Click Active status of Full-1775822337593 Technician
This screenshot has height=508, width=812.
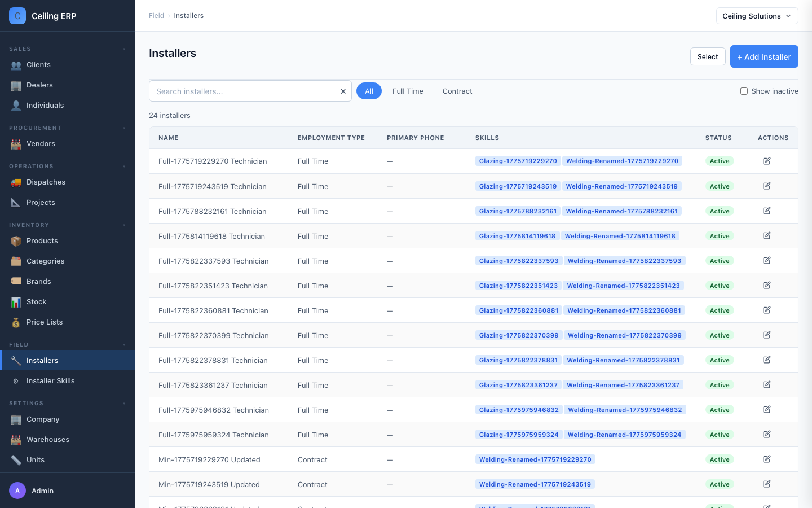(x=720, y=261)
